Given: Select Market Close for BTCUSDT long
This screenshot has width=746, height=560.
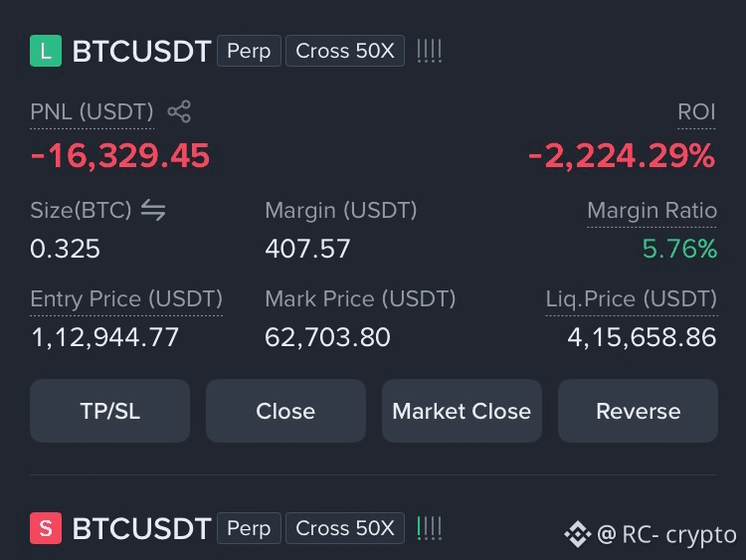Looking at the screenshot, I should coord(462,411).
